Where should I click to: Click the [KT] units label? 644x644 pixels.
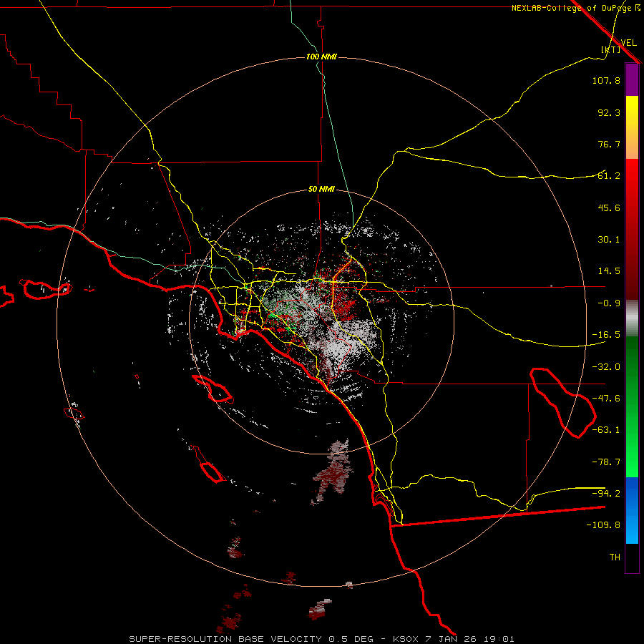click(x=611, y=49)
